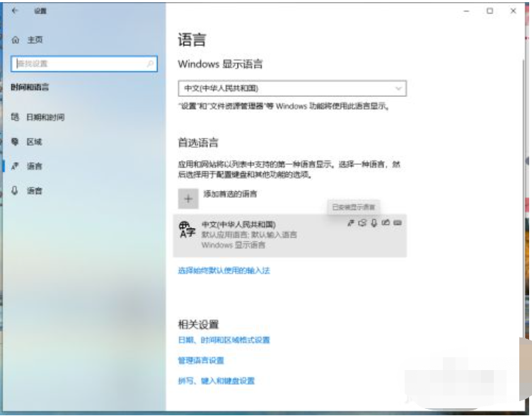Click the text-to-speech feature icon
532x416 pixels.
tap(362, 223)
